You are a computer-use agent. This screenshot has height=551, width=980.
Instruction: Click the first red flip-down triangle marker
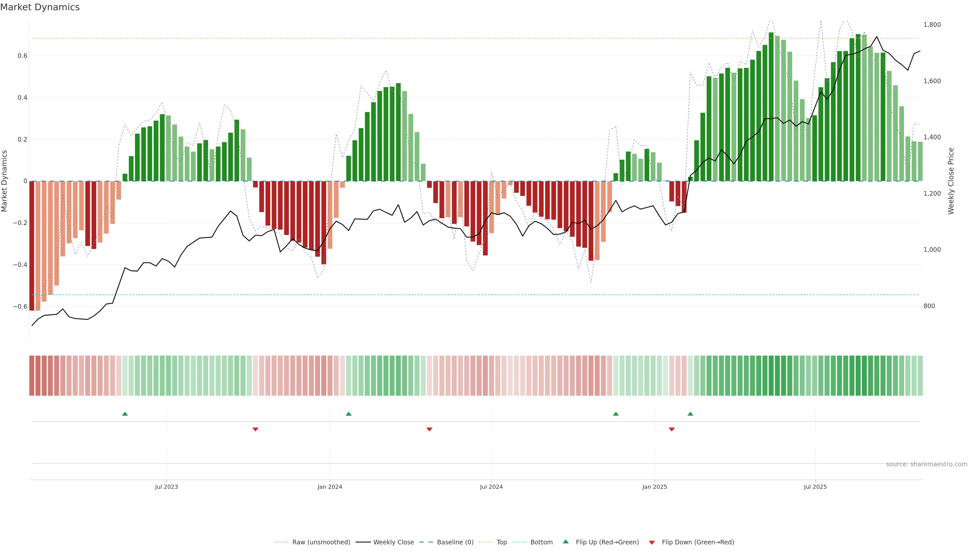point(255,429)
